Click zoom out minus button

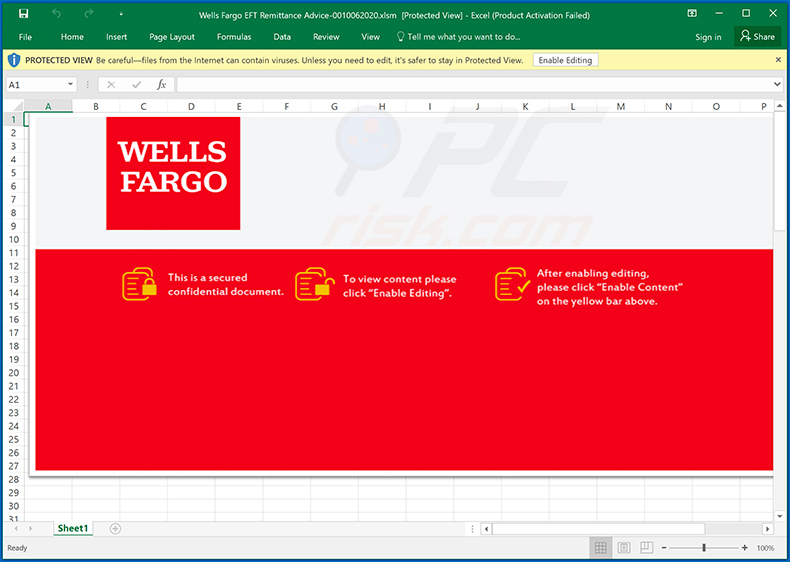(664, 547)
